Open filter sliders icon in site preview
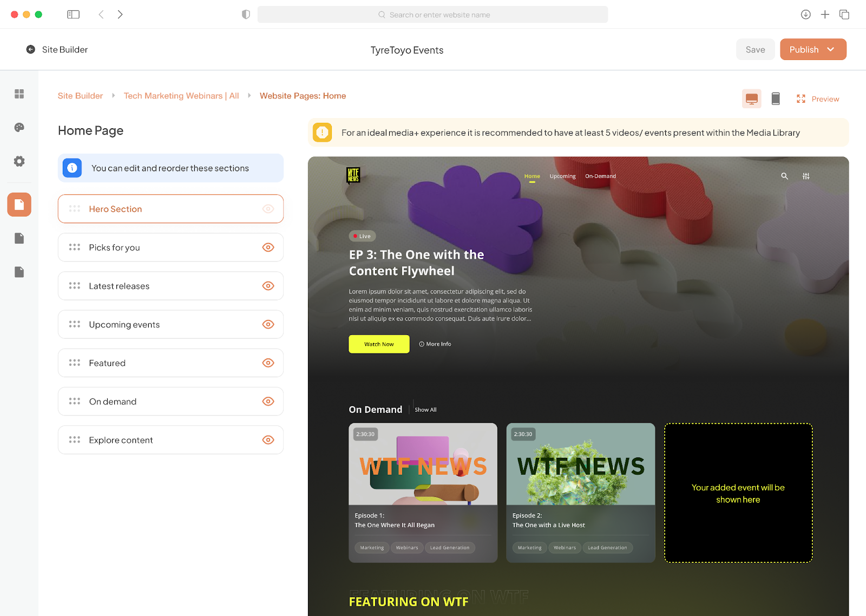This screenshot has width=866, height=616. point(806,176)
